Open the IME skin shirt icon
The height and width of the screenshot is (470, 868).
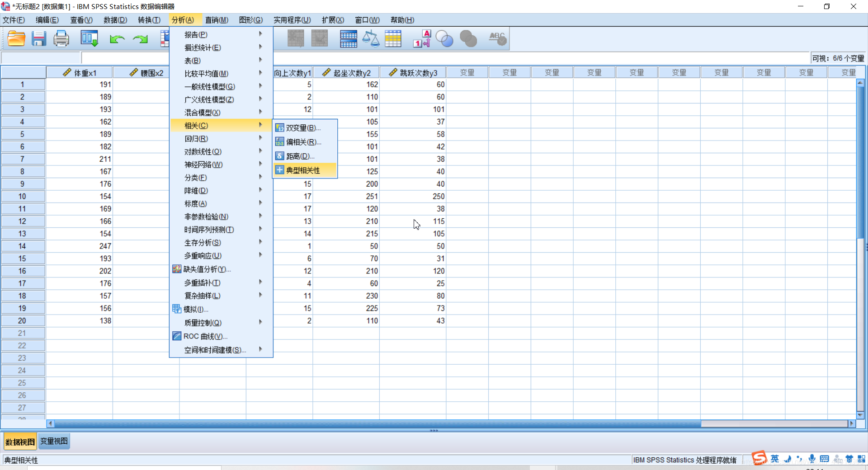click(849, 459)
